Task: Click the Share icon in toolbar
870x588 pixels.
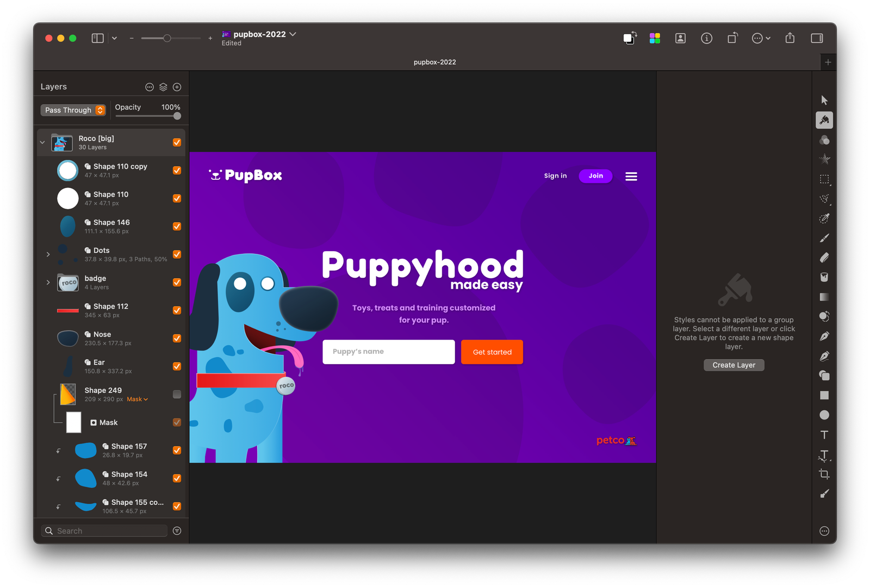Action: click(790, 38)
